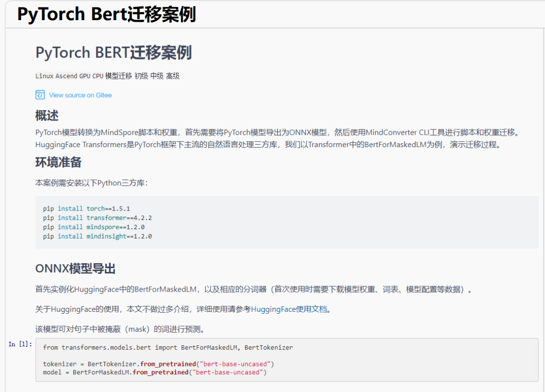
Task: Click the pip install mindinsight==1.2.0 line
Action: pyautogui.click(x=97, y=236)
